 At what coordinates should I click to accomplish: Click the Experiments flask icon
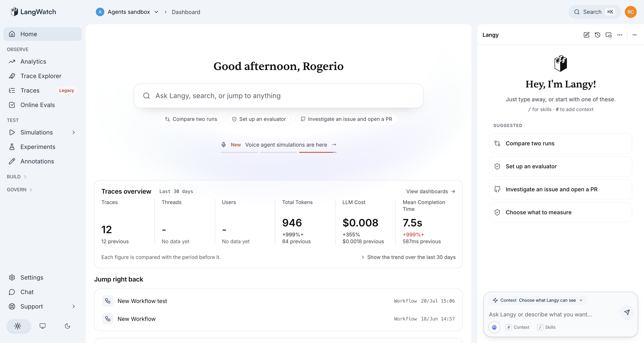pos(12,147)
